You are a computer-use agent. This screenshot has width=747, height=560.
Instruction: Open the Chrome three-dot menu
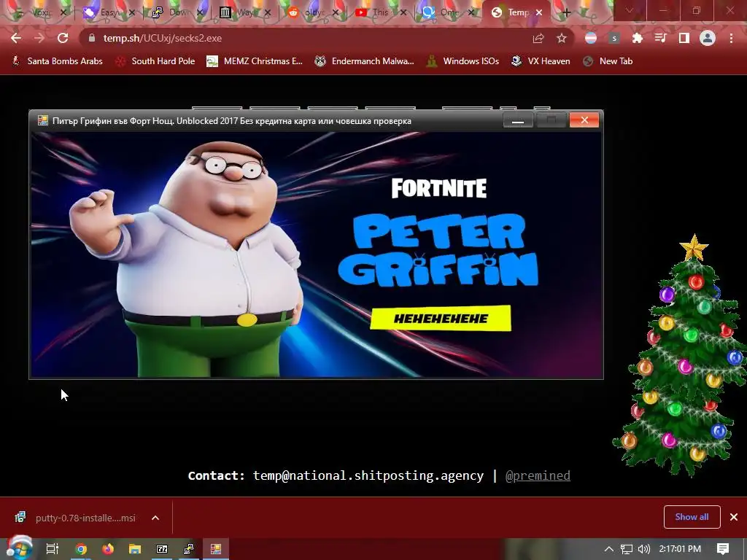(x=731, y=38)
